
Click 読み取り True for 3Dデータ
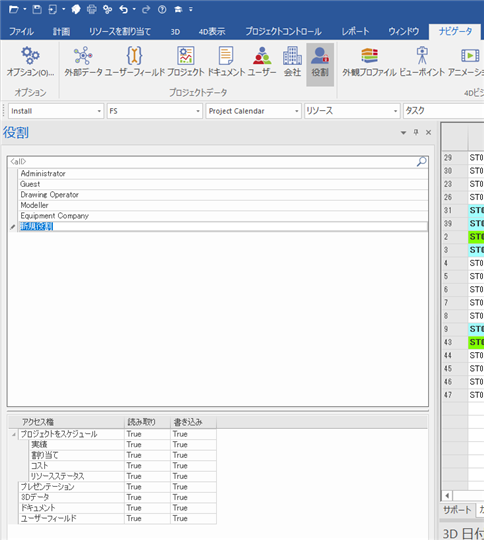(147, 497)
